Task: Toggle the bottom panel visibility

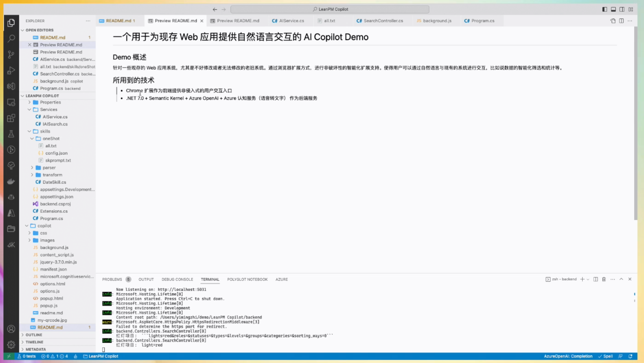Action: pyautogui.click(x=613, y=9)
